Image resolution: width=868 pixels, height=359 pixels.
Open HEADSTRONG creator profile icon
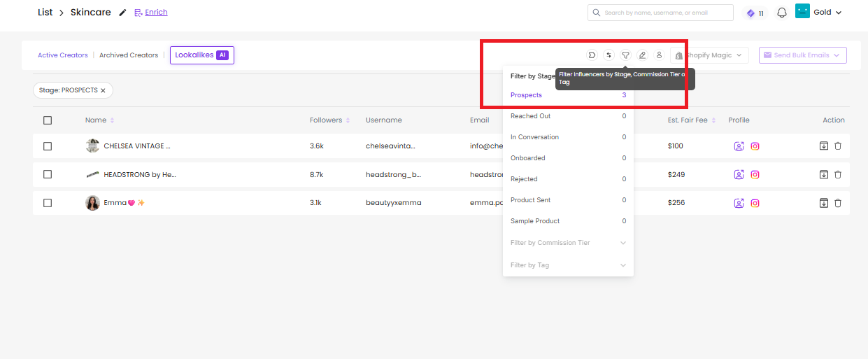(x=739, y=174)
